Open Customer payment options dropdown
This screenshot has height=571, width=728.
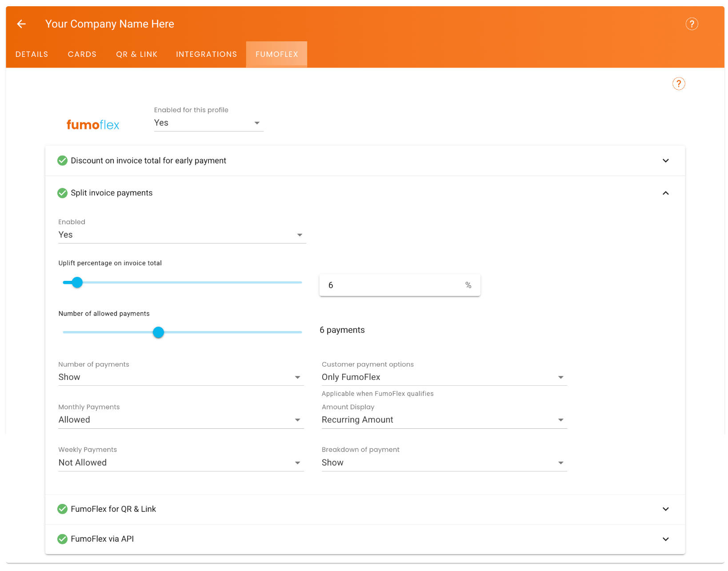pyautogui.click(x=444, y=377)
